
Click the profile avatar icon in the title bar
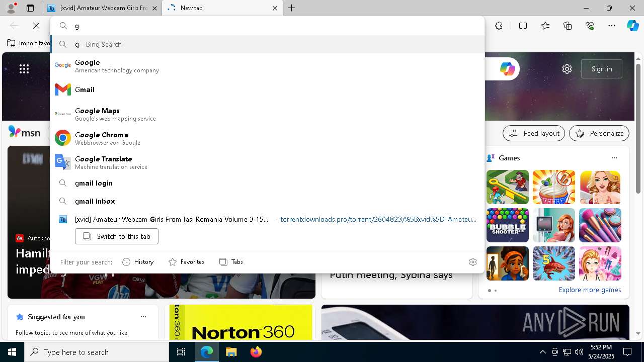[x=11, y=8]
